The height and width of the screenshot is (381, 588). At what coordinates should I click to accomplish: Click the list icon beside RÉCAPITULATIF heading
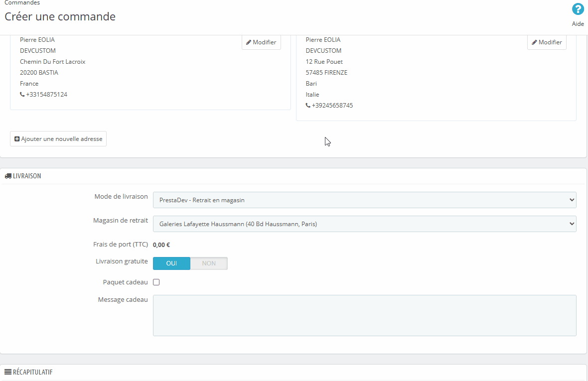[x=8, y=372]
